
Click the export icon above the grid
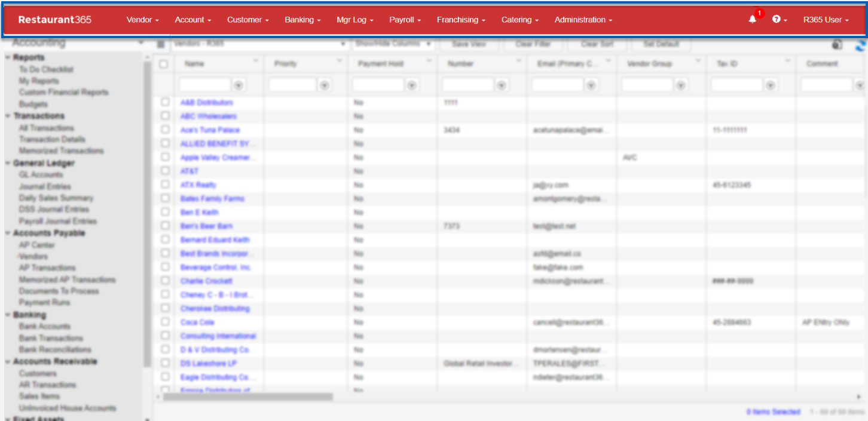pyautogui.click(x=838, y=45)
